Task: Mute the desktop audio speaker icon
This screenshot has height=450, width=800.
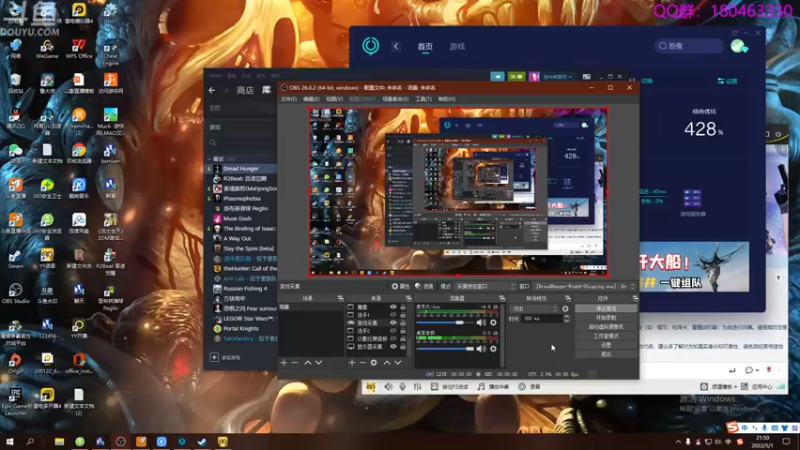Action: coord(481,348)
